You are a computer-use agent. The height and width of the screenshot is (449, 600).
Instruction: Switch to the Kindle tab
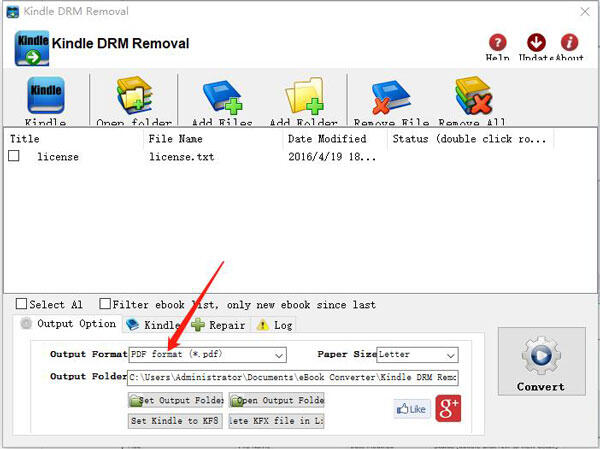tap(153, 325)
